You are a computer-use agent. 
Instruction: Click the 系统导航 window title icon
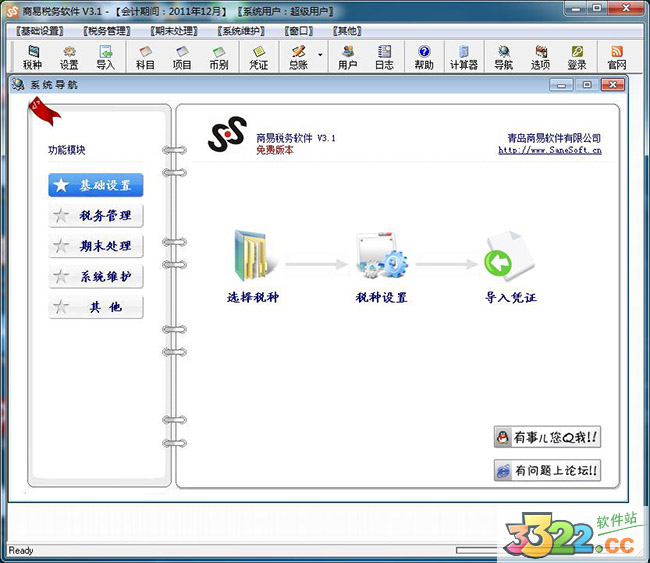coord(18,85)
